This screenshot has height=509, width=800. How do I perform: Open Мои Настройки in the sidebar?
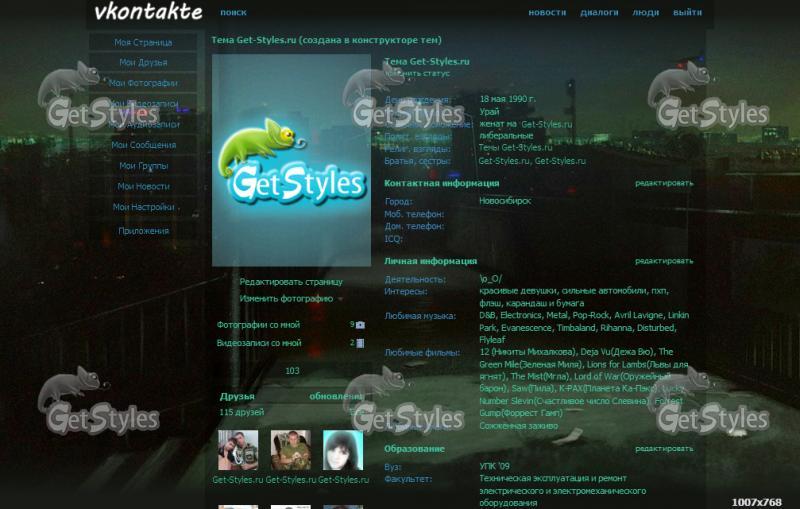[x=143, y=207]
